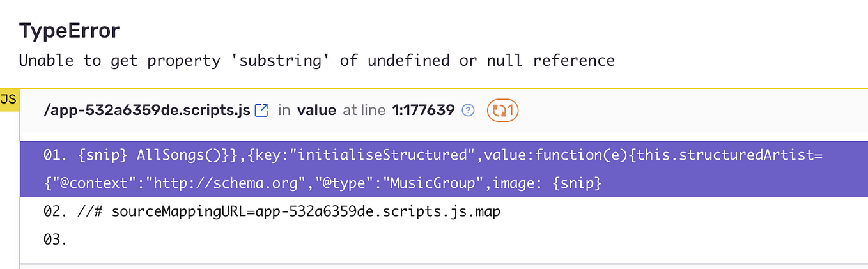
Task: Open the /app-532a6359de.scripts.js filename
Action: (146, 111)
